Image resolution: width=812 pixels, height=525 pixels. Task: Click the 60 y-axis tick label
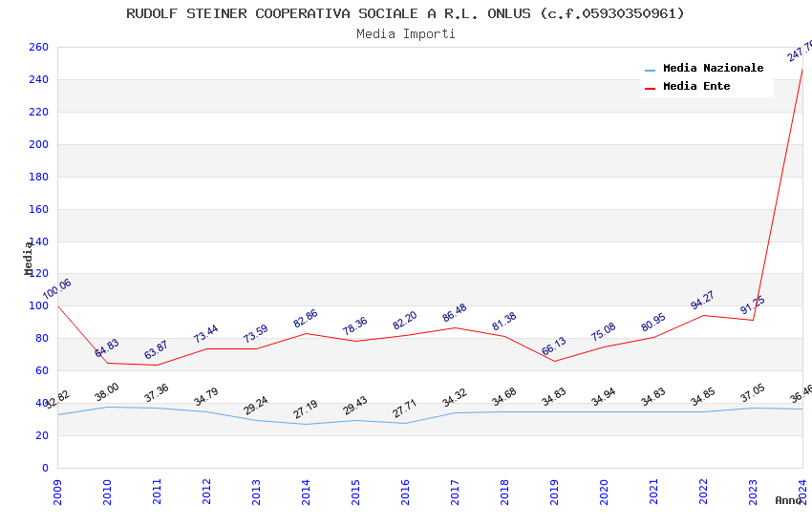42,371
